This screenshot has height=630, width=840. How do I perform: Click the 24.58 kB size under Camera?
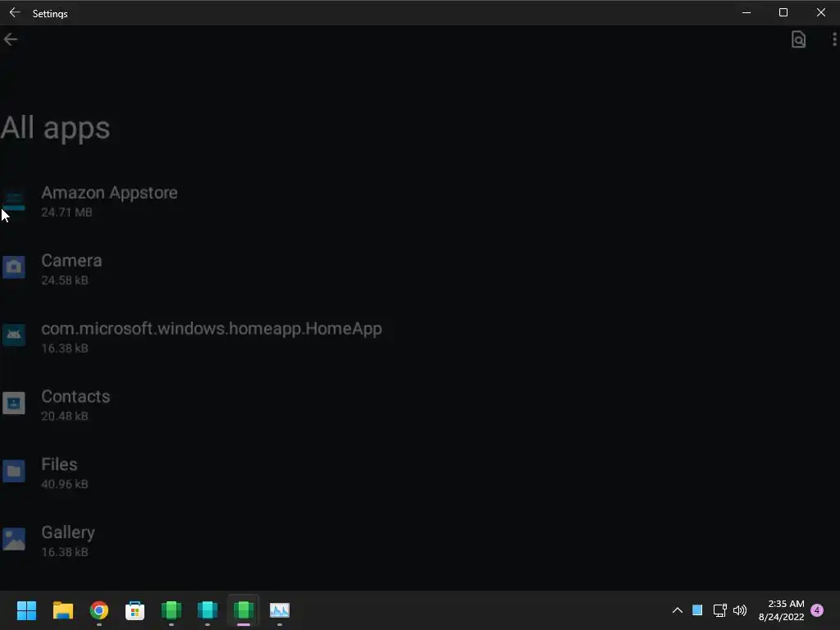coord(64,281)
